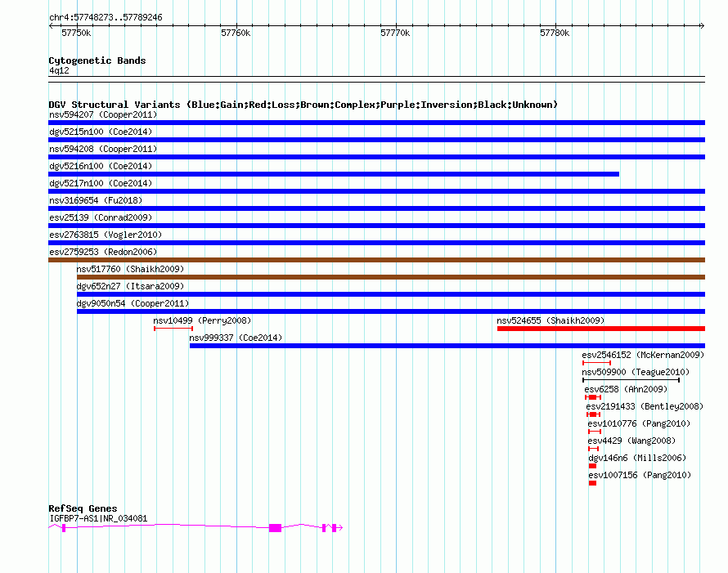Open the nsv524655 (Shaikh2009) label
Image resolution: width=728 pixels, height=573 pixels.
pos(550,320)
